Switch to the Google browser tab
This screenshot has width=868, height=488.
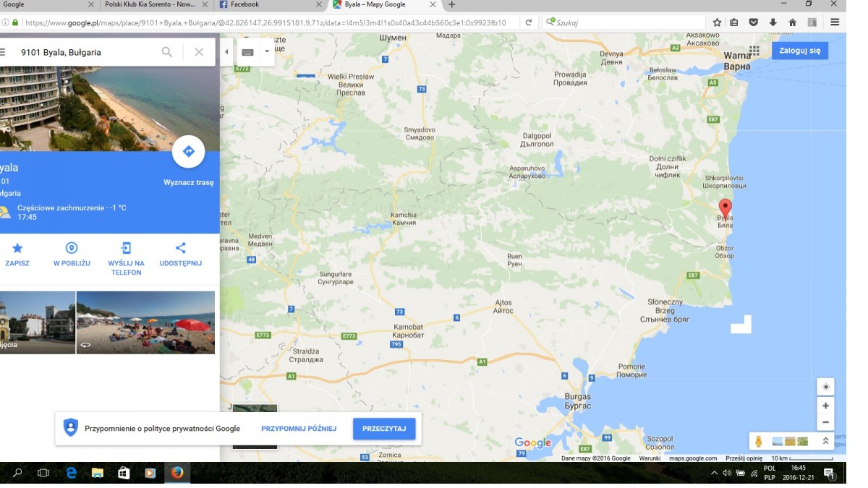pos(48,5)
